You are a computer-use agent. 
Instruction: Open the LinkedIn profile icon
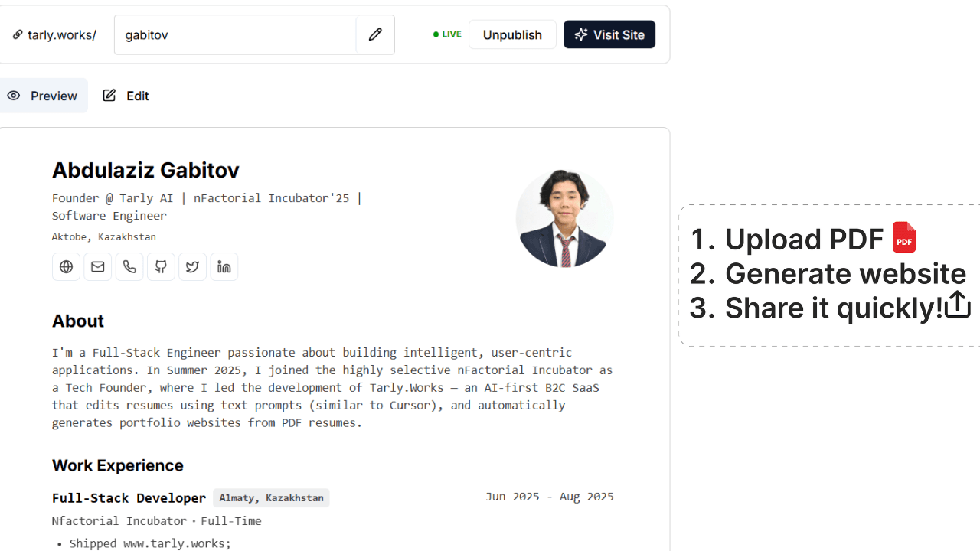[224, 266]
